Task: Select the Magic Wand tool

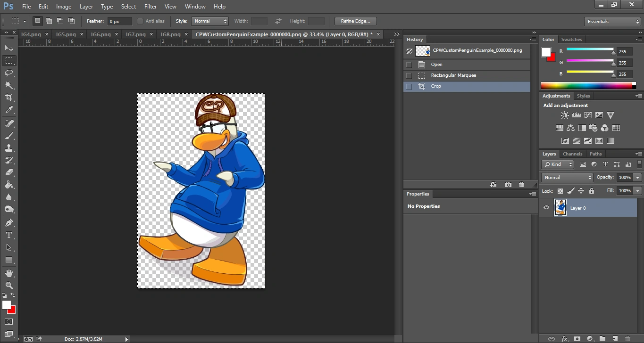Action: [9, 85]
